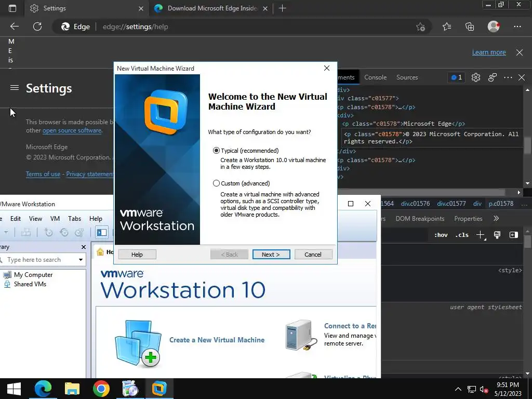532x399 pixels.
Task: Click the DevTools issues counter badge
Action: coord(456,77)
